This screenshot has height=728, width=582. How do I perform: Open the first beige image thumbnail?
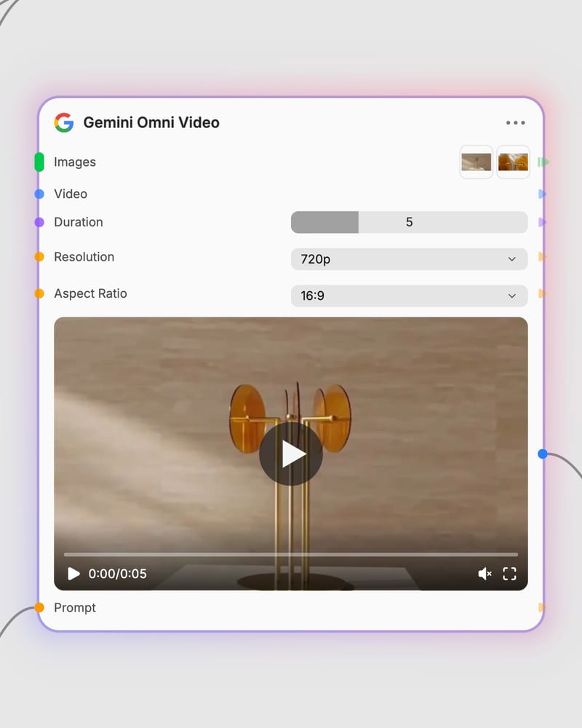[x=477, y=162]
